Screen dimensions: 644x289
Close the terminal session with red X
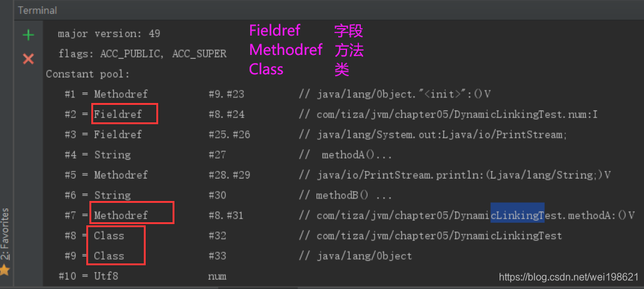point(28,59)
